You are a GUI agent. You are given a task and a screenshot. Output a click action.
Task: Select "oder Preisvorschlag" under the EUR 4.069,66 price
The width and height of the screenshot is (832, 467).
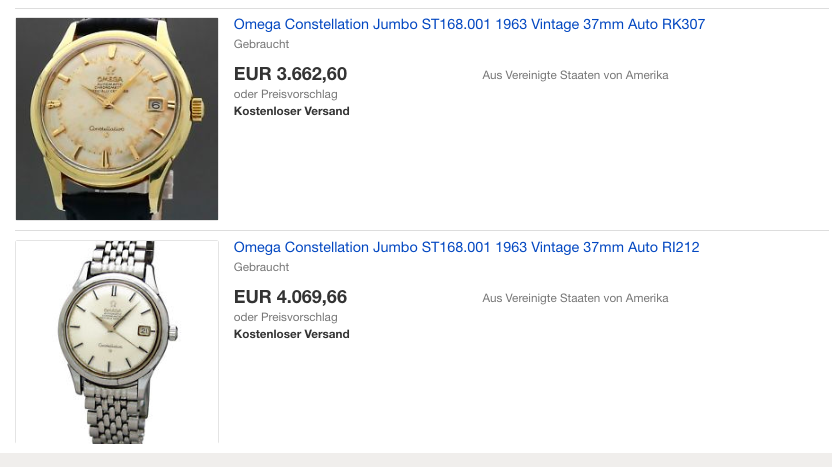click(x=285, y=317)
